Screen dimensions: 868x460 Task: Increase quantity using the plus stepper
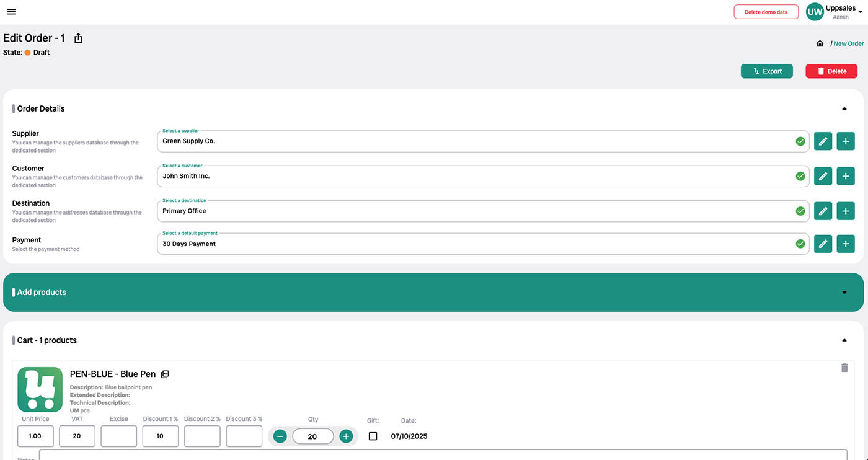point(346,436)
